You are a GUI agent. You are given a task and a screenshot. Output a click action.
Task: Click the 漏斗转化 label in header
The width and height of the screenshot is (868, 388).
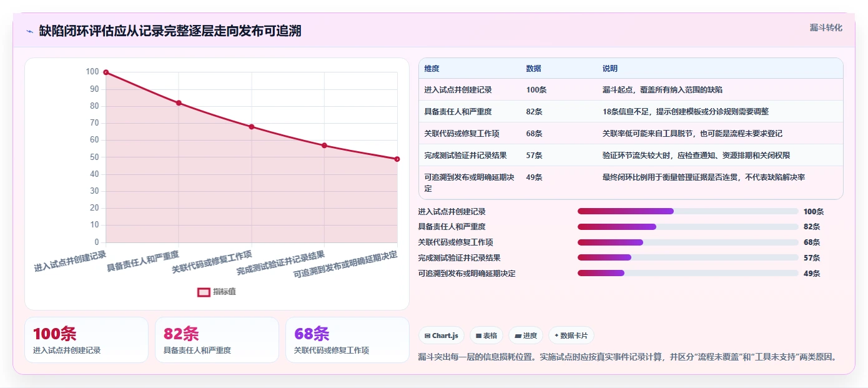click(x=826, y=27)
